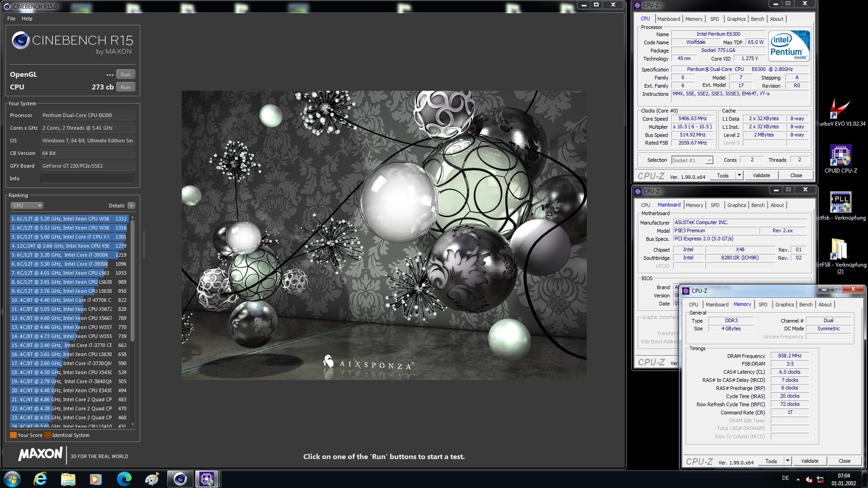Click the Intel Pentium inside logo

click(789, 46)
